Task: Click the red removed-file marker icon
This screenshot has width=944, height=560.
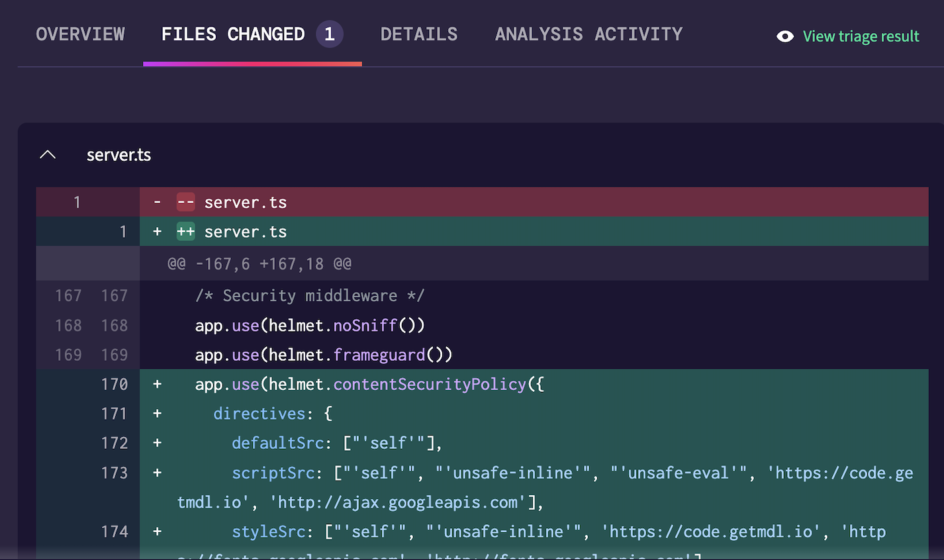Action: pos(185,202)
